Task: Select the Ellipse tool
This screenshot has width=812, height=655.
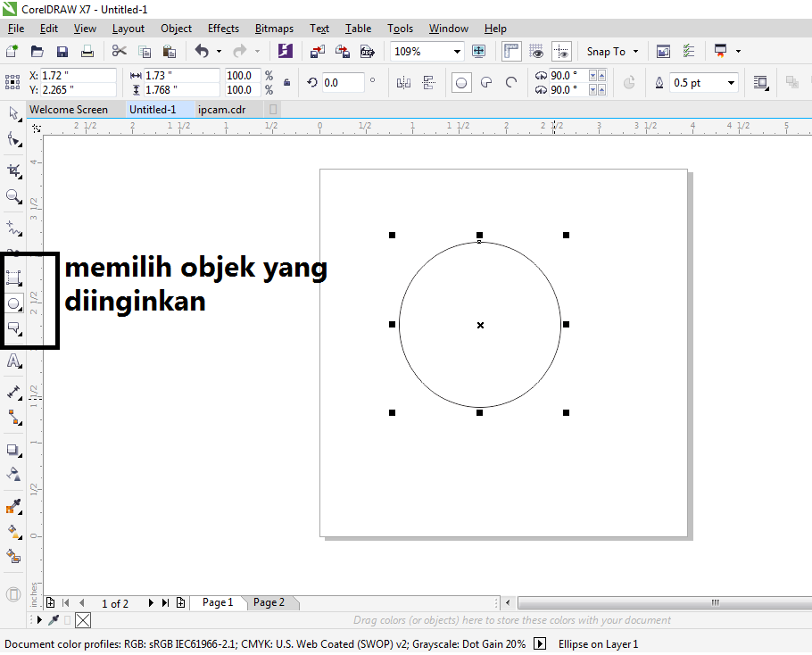Action: [13, 303]
